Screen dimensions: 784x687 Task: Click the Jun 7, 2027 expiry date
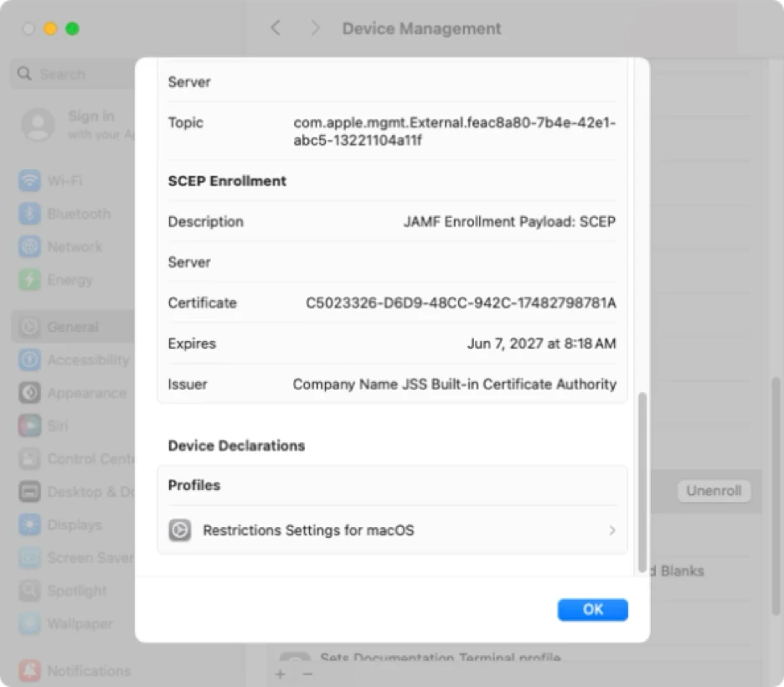pos(541,343)
